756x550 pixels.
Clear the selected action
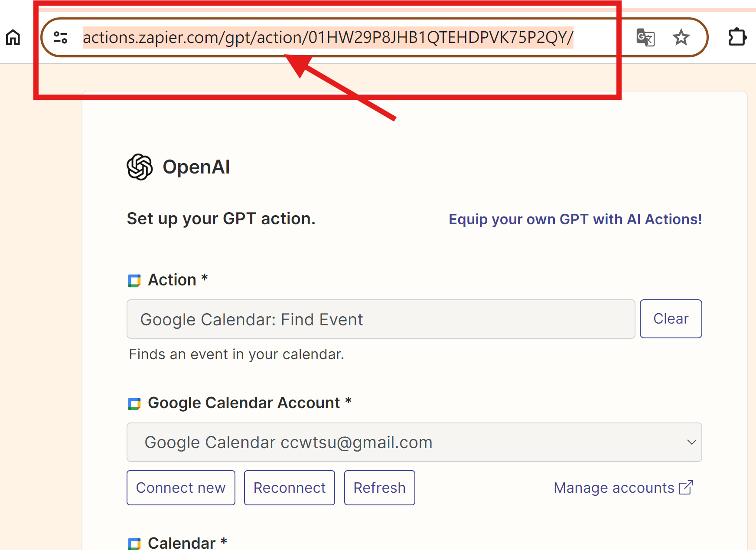(671, 319)
